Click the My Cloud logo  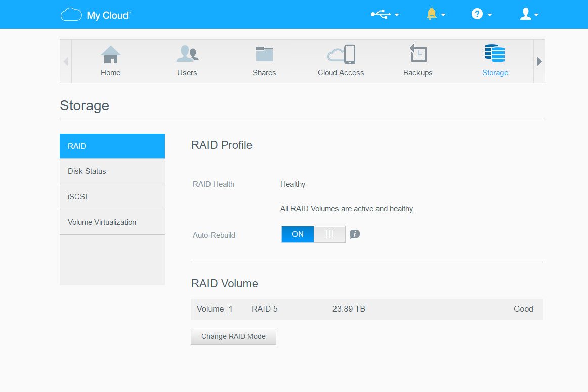coord(96,15)
